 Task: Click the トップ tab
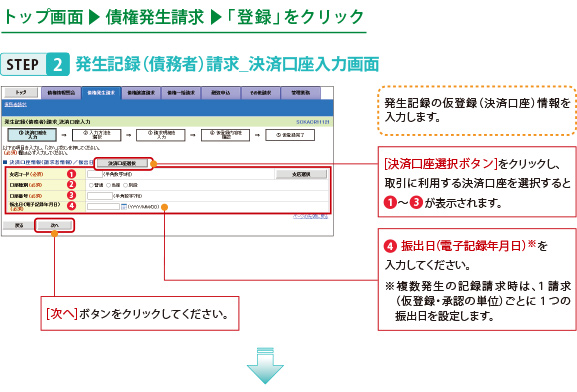point(21,92)
